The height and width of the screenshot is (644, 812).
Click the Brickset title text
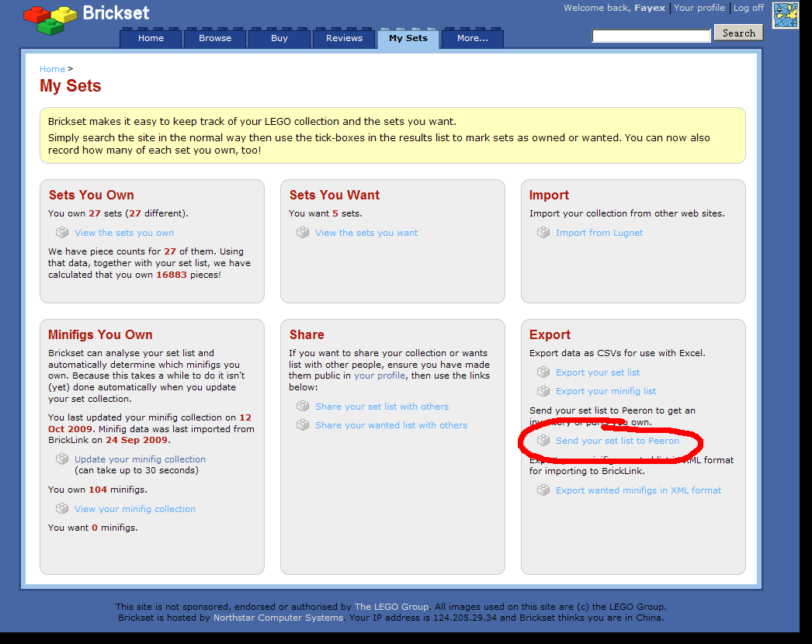116,13
